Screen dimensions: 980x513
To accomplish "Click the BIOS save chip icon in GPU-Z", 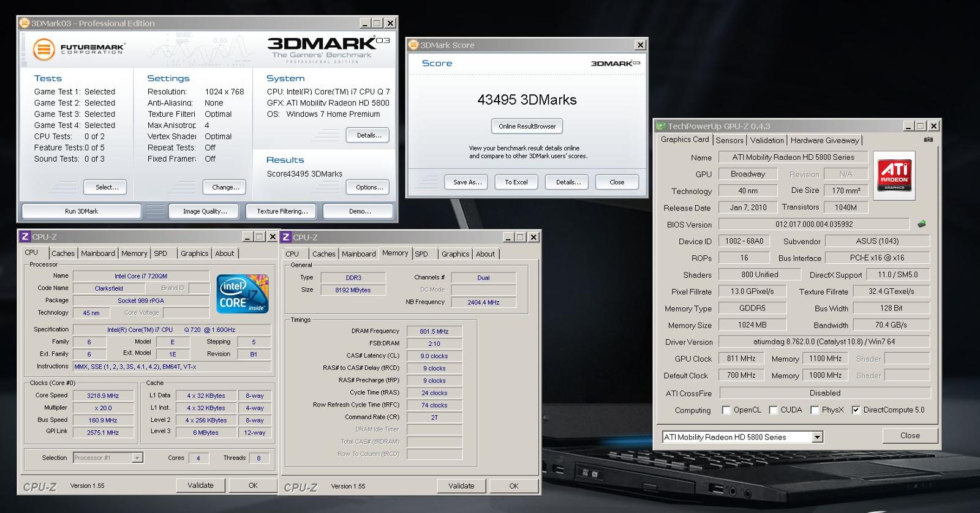I will click(921, 224).
